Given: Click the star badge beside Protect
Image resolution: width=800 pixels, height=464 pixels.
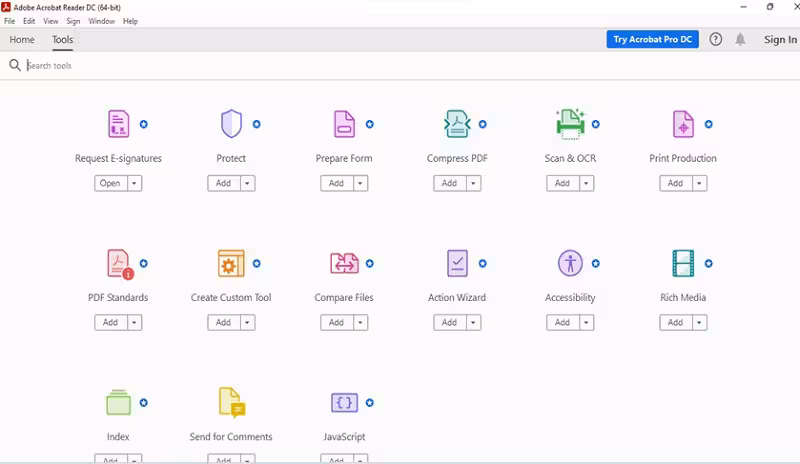Looking at the screenshot, I should tap(257, 124).
